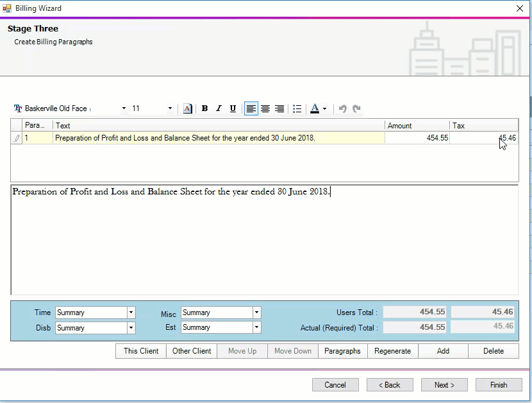Image resolution: width=532 pixels, height=403 pixels.
Task: Toggle italic formatting
Action: 219,108
